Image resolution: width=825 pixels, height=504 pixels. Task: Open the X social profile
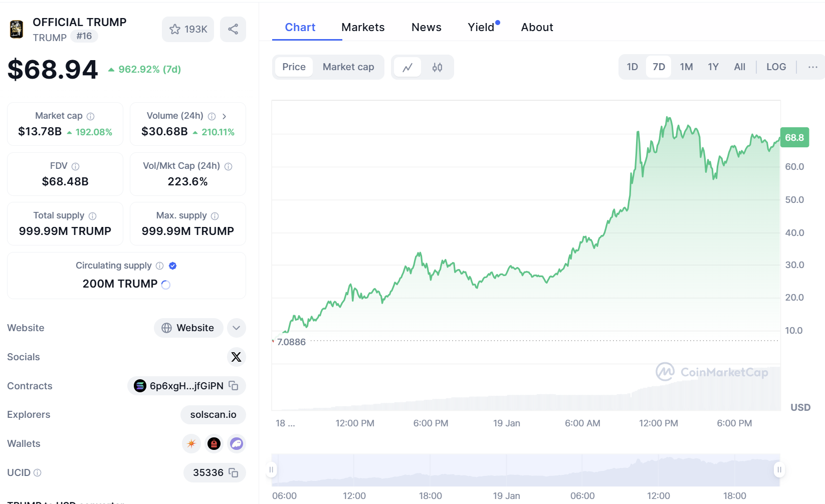pos(236,357)
